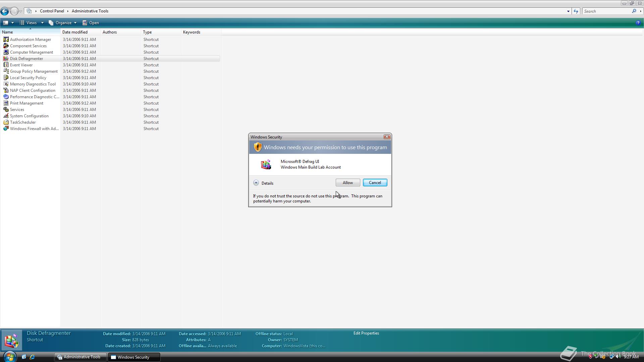Click Cancel in Windows Security dialog
644x362 pixels.
click(375, 183)
